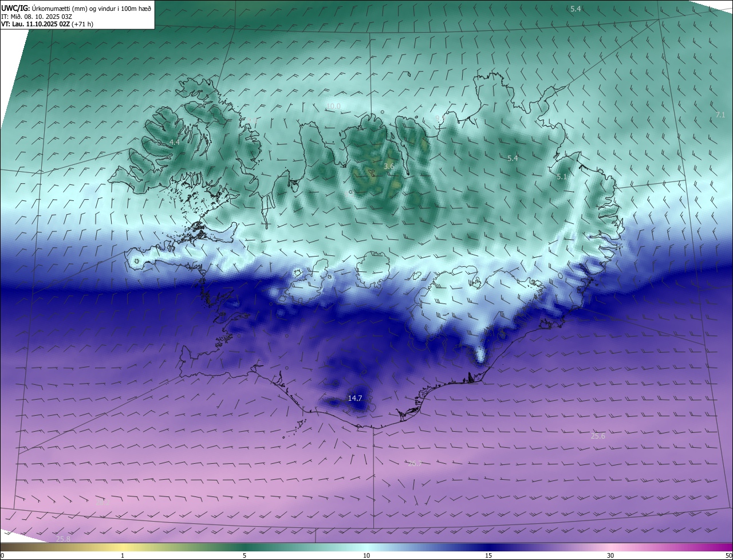The width and height of the screenshot is (733, 560).
Task: Click the 1 tick on the color scale
Action: (x=123, y=555)
